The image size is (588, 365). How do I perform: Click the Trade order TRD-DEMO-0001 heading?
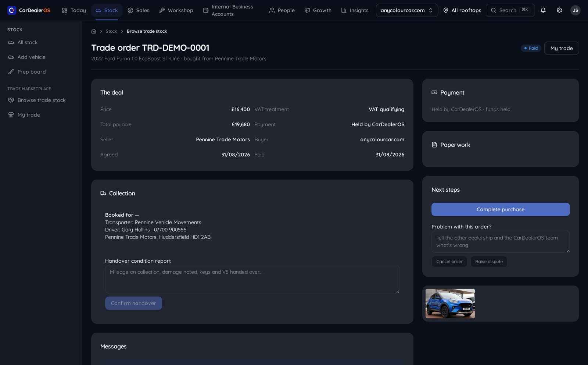[x=150, y=48]
